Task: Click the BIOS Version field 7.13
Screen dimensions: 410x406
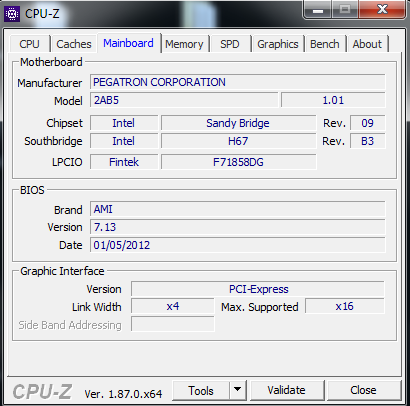Action: click(x=238, y=227)
